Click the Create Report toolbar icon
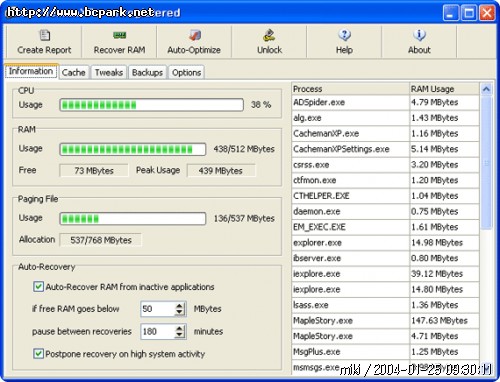The height and width of the screenshot is (382, 500). coord(44,35)
